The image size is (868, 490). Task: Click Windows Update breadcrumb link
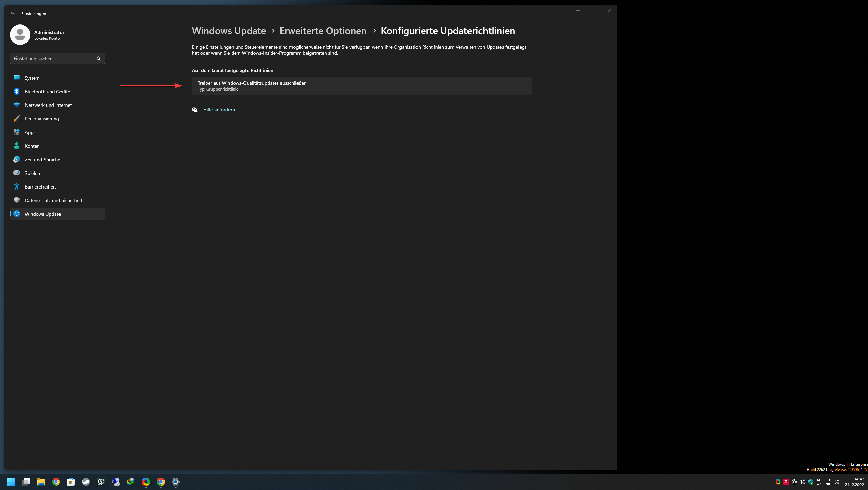point(229,31)
